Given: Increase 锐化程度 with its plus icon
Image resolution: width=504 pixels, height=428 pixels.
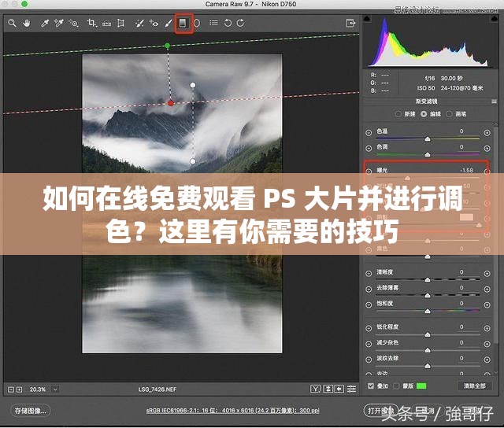Looking at the screenshot, I should click(x=487, y=328).
